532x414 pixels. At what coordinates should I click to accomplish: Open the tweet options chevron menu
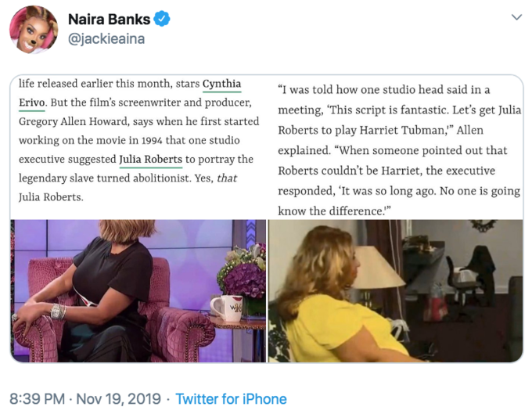516,17
